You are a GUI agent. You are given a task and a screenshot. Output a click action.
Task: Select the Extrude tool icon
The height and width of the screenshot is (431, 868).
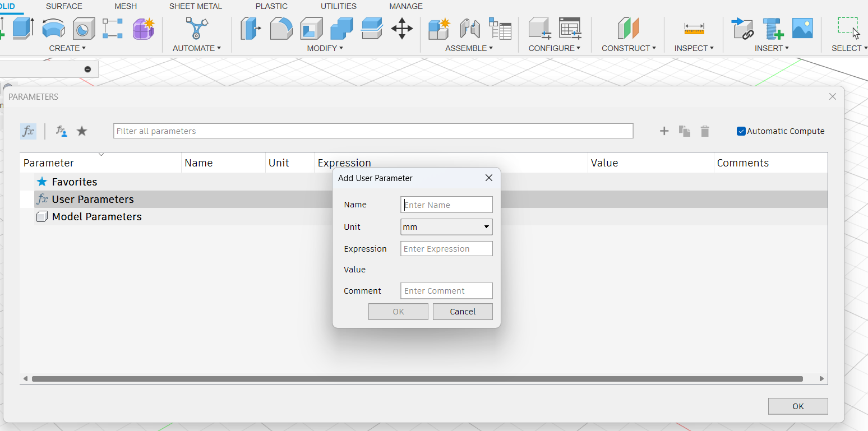click(24, 28)
